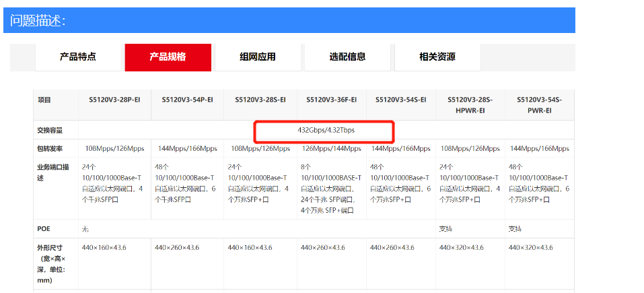Viewport: 644px width, 293px height.
Task: Select column header S5120V3-28P-EI
Action: point(114,100)
